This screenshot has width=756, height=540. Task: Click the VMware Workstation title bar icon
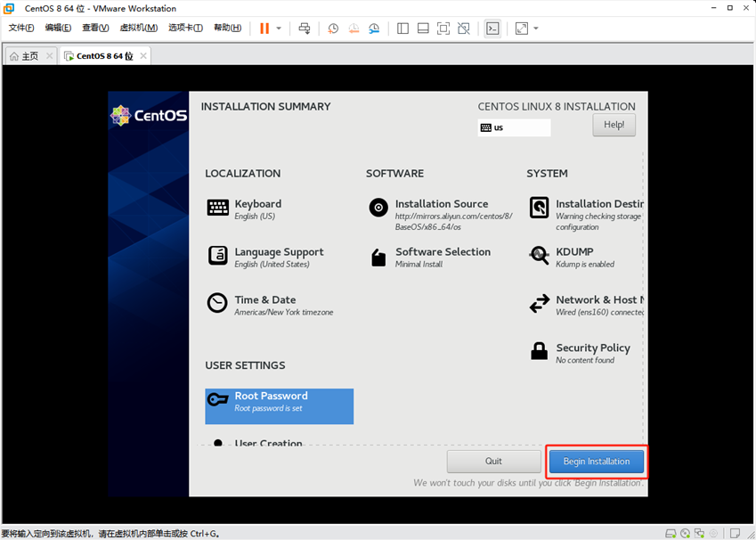9,8
